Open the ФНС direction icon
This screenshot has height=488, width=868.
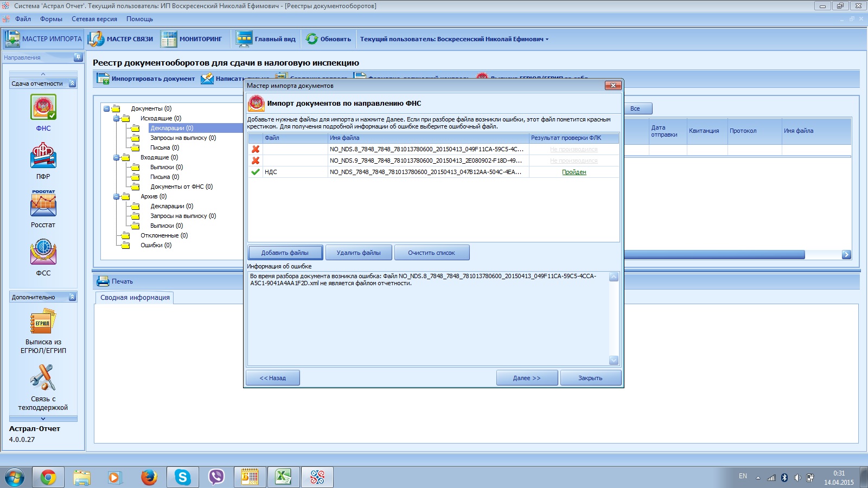pyautogui.click(x=43, y=107)
